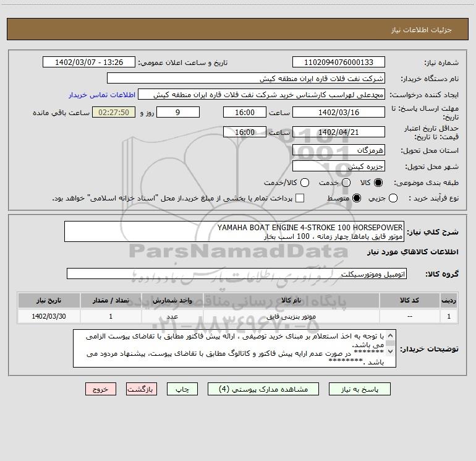Click the YAMAHA BOAT ENGINE description box
The width and height of the screenshot is (476, 461).
tap(234, 231)
